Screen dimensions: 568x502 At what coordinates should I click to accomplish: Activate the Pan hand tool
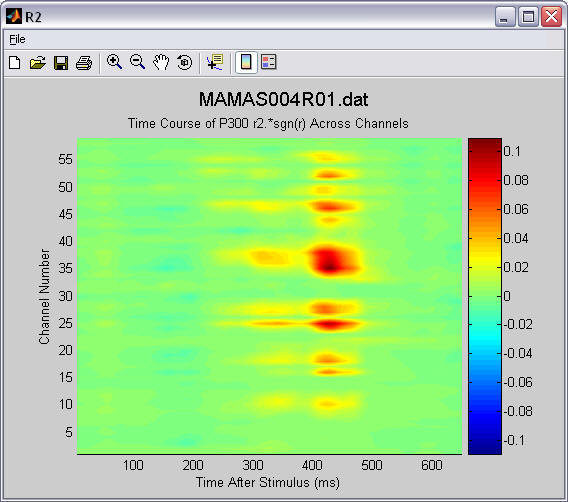[161, 62]
